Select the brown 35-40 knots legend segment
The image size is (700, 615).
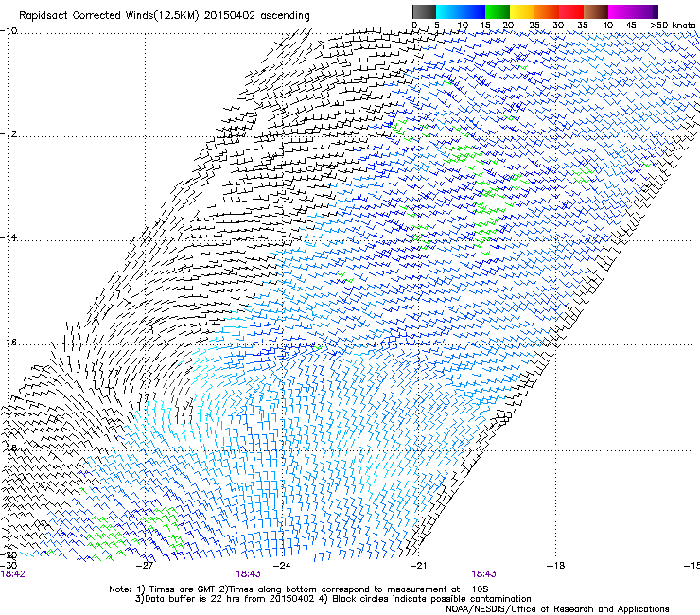tap(596, 11)
